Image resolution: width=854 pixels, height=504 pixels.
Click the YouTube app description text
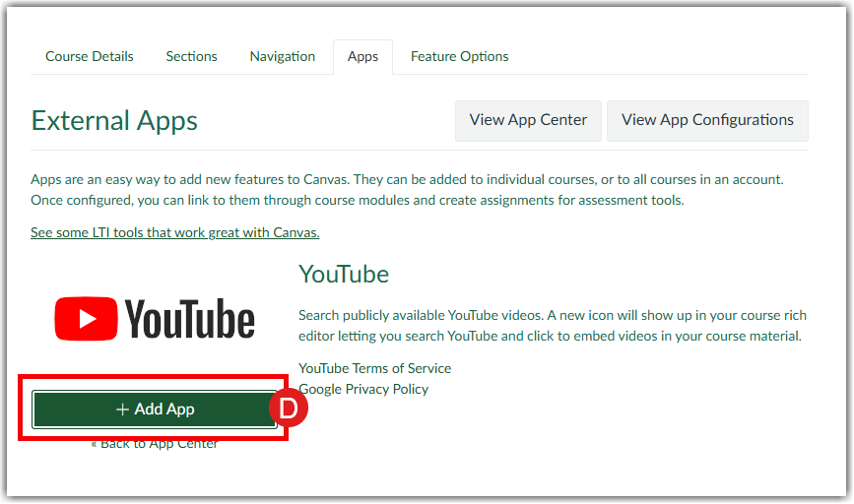pos(552,326)
